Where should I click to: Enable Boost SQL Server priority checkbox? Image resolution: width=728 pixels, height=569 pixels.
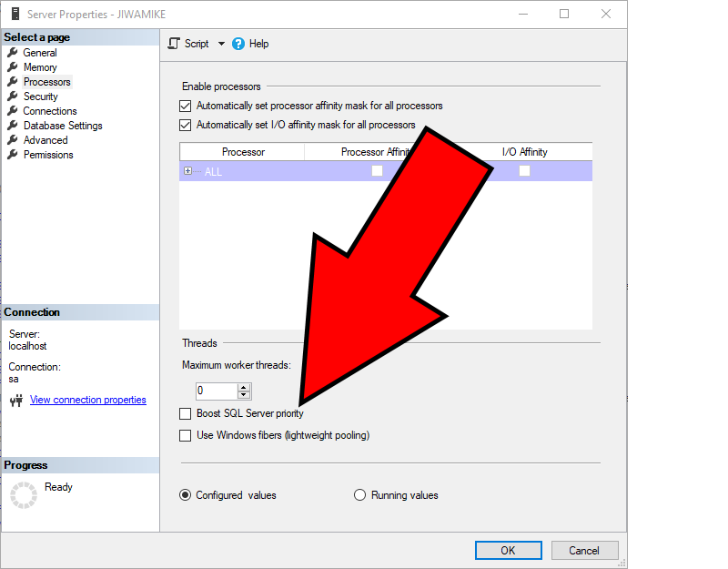pos(186,413)
